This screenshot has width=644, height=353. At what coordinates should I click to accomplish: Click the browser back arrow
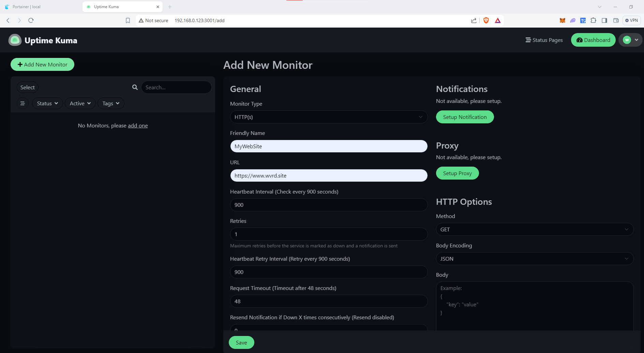[8, 20]
